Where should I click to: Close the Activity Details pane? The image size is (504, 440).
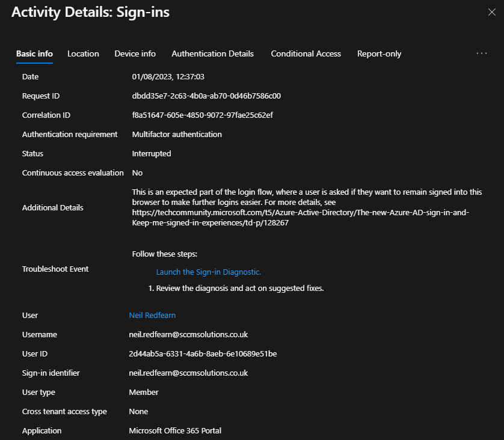point(491,12)
